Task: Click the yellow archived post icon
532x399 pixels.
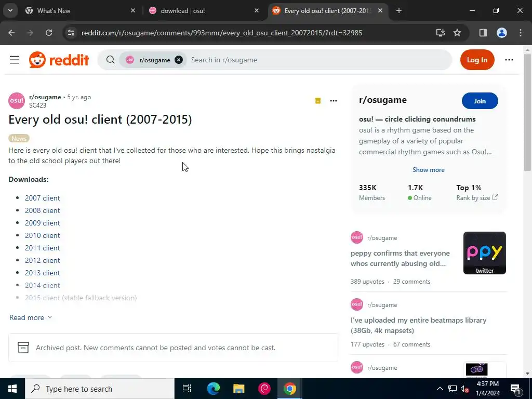Action: tap(318, 101)
